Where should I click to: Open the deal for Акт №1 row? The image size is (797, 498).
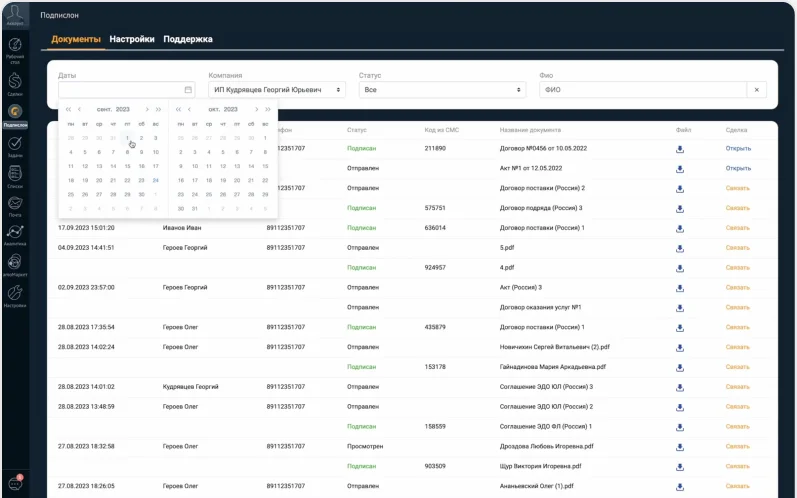(738, 168)
